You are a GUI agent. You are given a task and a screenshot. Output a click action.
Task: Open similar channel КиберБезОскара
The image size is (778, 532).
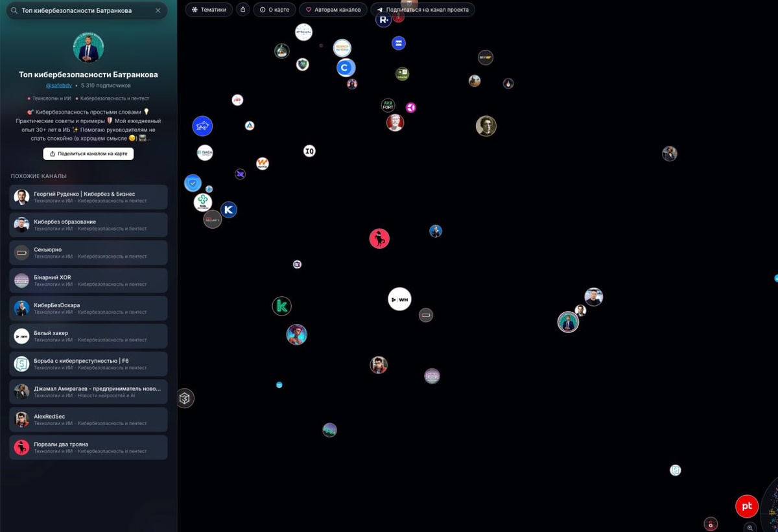point(88,308)
